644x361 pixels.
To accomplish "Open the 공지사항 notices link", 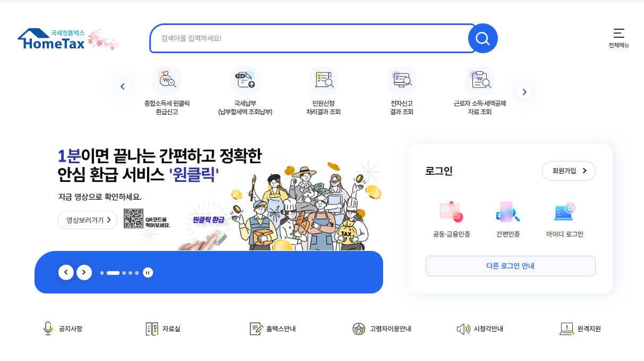I will tap(63, 329).
